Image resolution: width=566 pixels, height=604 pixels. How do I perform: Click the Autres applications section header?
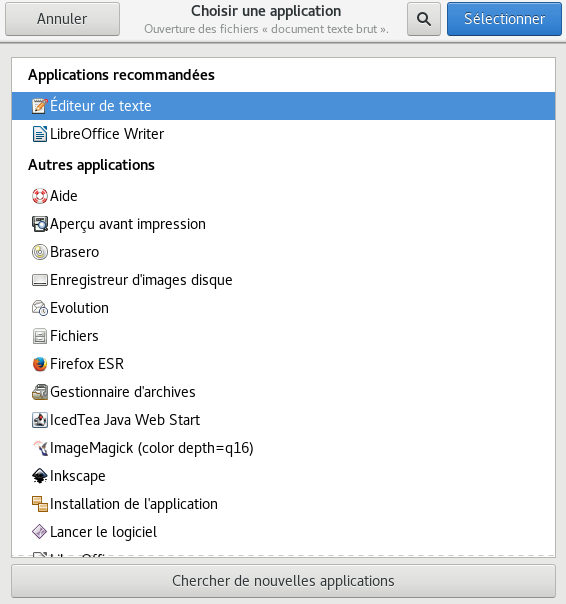pyautogui.click(x=91, y=165)
